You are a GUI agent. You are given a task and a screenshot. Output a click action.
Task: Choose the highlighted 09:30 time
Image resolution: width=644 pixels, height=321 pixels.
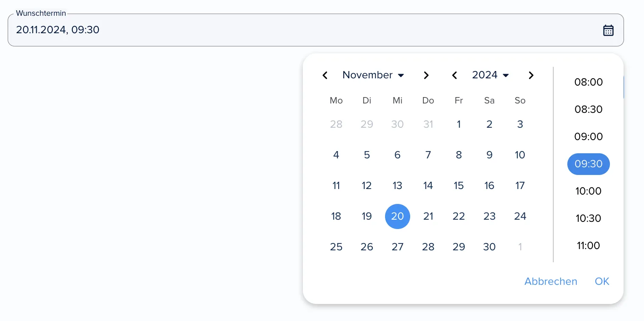click(x=589, y=164)
